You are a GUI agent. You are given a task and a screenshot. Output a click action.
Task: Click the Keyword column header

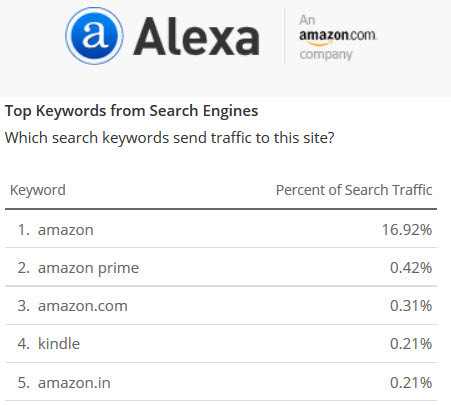click(x=38, y=190)
